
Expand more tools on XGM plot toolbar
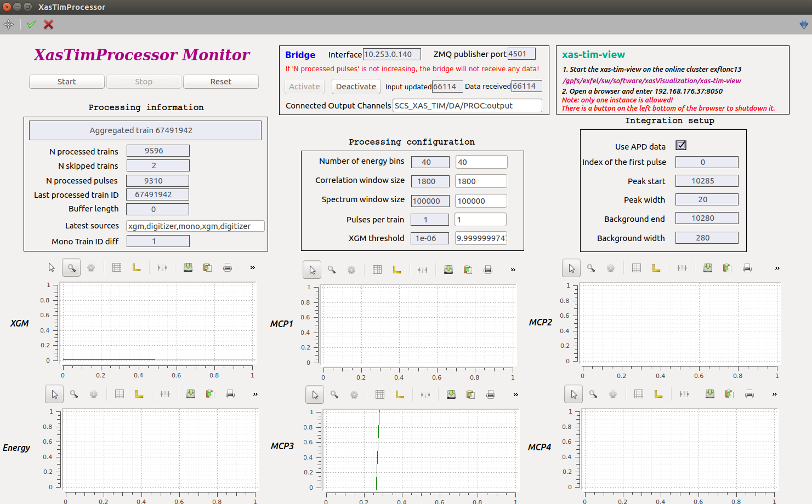coord(253,267)
